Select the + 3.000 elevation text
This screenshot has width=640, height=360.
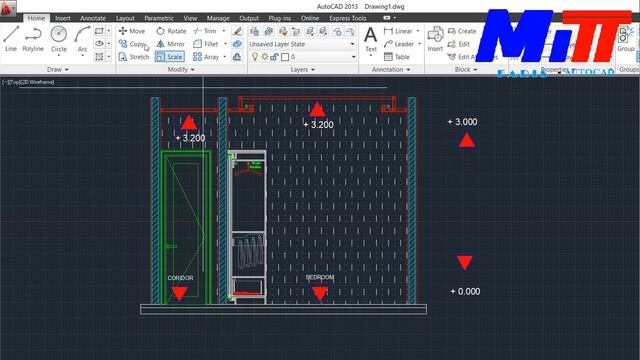(462, 122)
